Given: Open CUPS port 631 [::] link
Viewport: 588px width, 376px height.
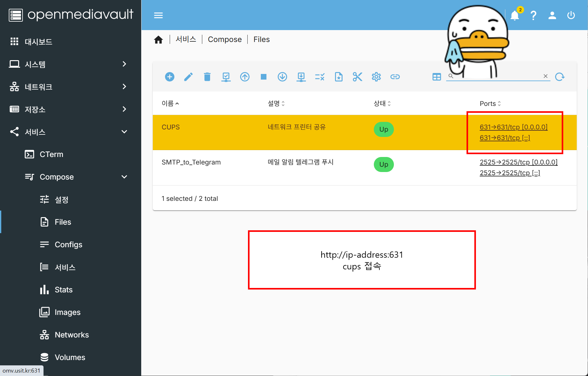Looking at the screenshot, I should pos(505,138).
